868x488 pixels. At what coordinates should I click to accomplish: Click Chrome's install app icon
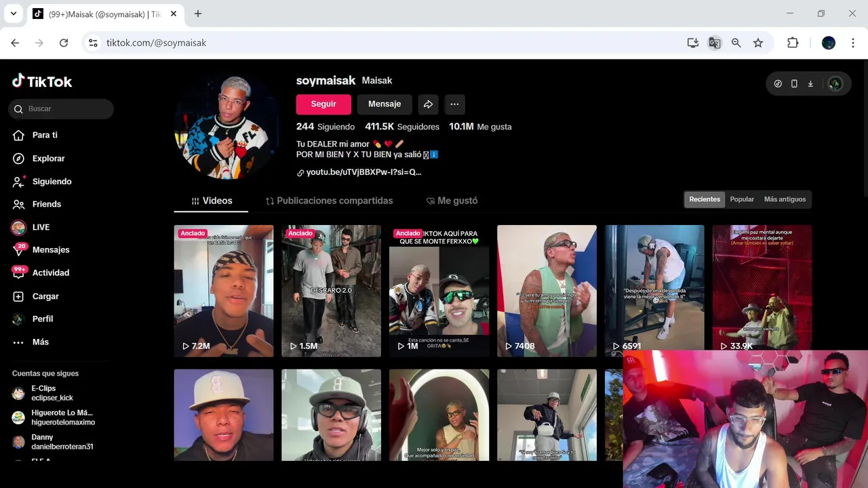tap(692, 43)
